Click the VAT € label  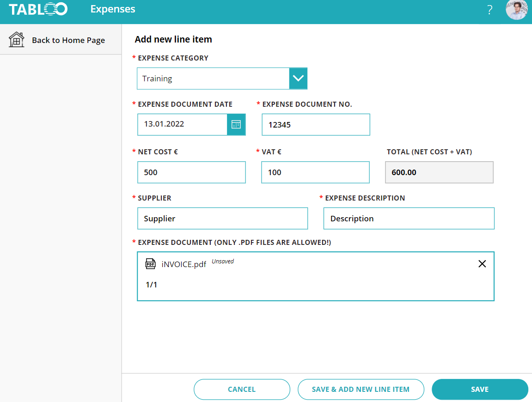point(271,152)
